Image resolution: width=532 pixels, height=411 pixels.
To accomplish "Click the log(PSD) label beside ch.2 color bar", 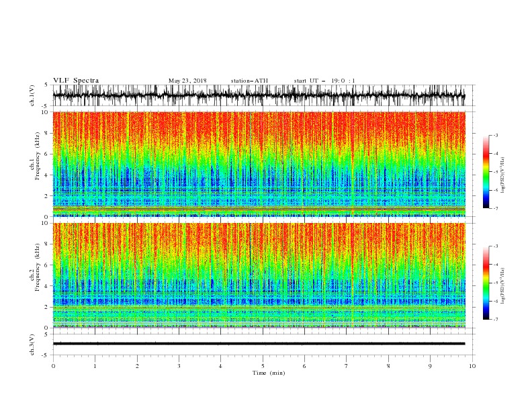I will tap(503, 286).
